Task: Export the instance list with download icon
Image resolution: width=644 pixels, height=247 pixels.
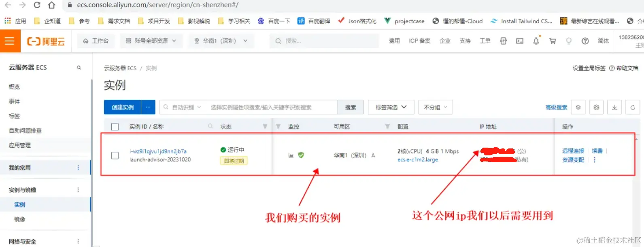Action: pyautogui.click(x=614, y=107)
